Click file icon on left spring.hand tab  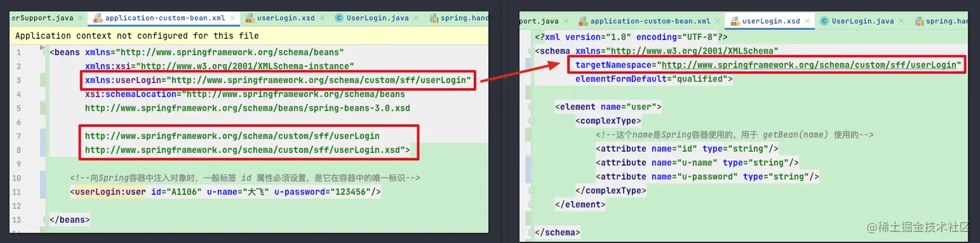point(434,18)
